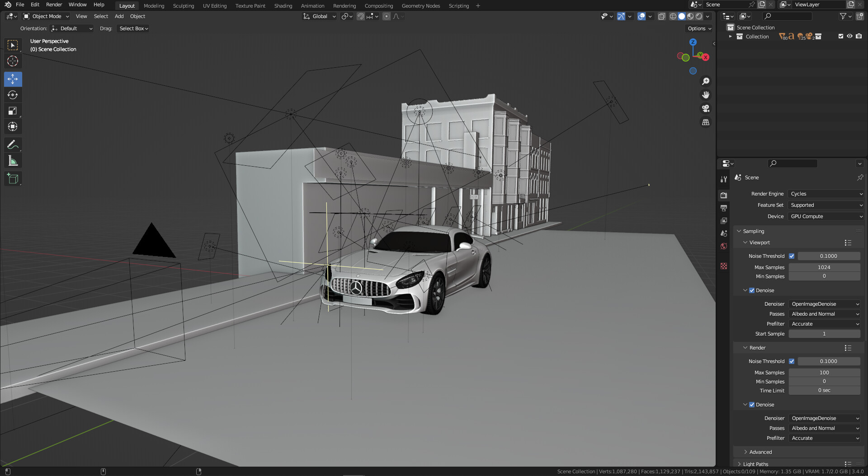Activate the Rotate tool

coord(13,95)
